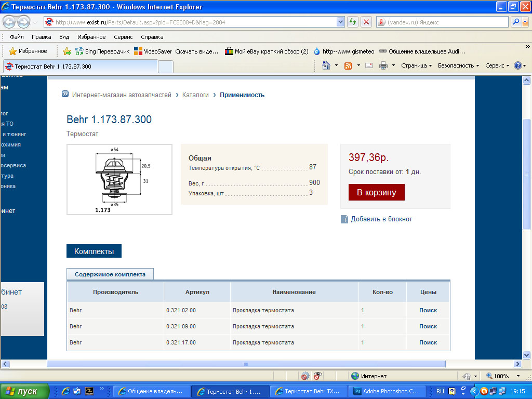Select the Содержимое комплекта tab

click(110, 274)
